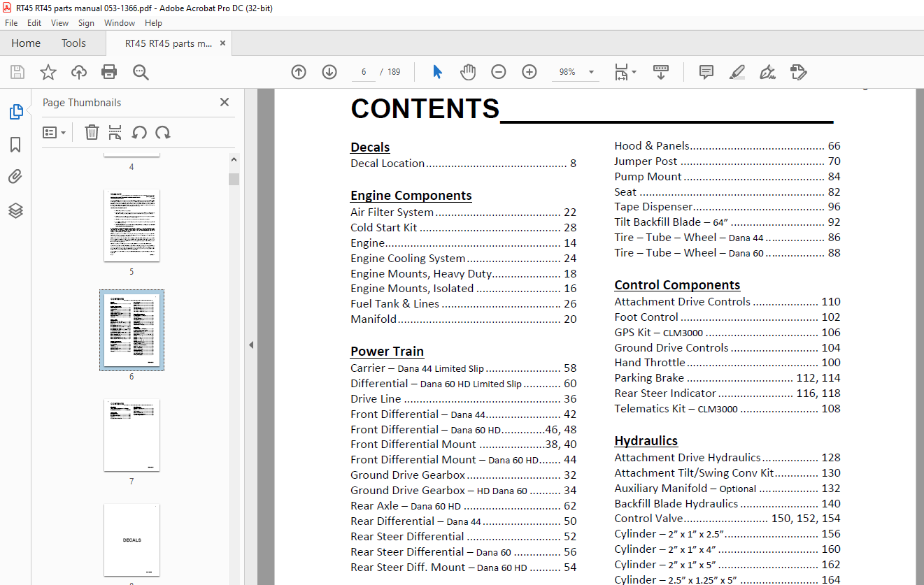924x585 pixels.
Task: Click the Backfill Blade Hydraulics entry
Action: click(727, 504)
